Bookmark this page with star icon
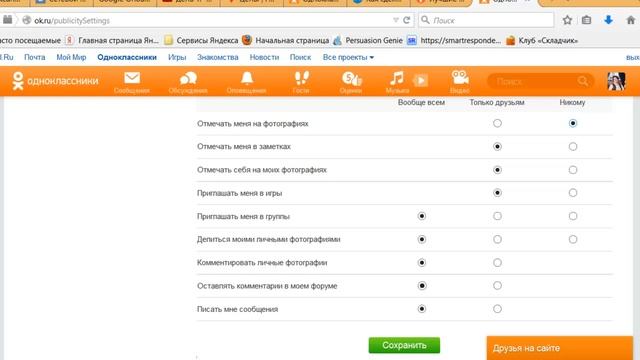 coord(567,20)
